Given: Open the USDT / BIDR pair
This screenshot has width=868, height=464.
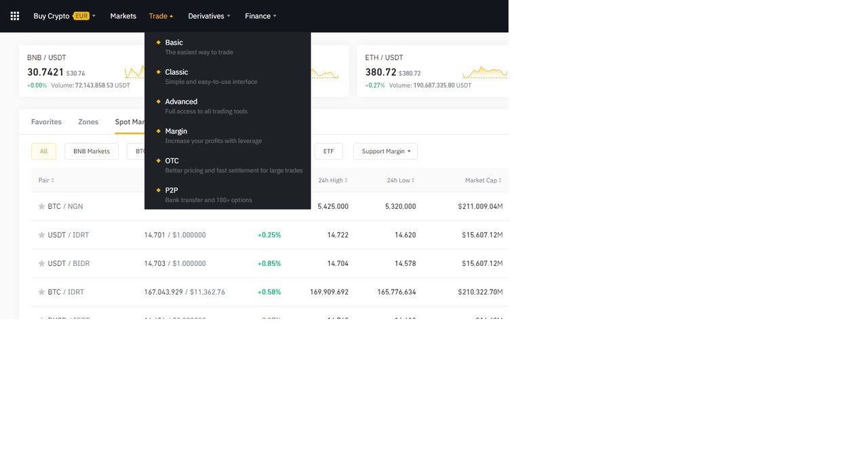Looking at the screenshot, I should tap(68, 263).
